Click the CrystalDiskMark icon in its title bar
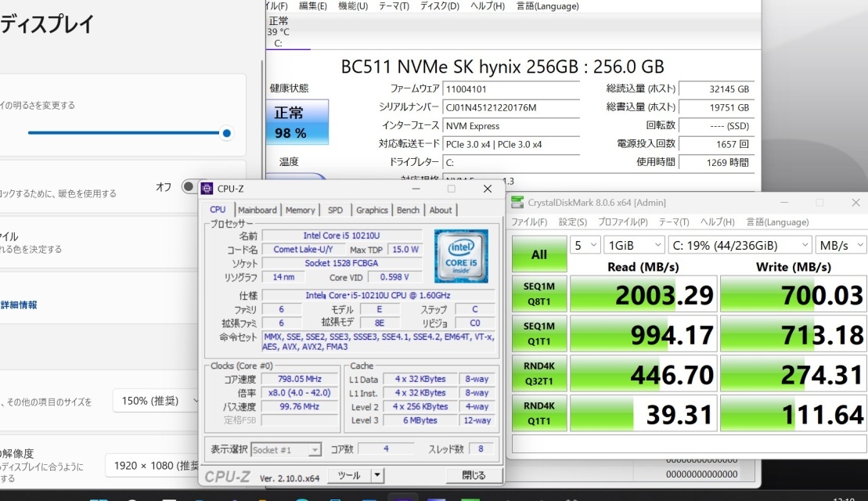The image size is (868, 501). (516, 202)
